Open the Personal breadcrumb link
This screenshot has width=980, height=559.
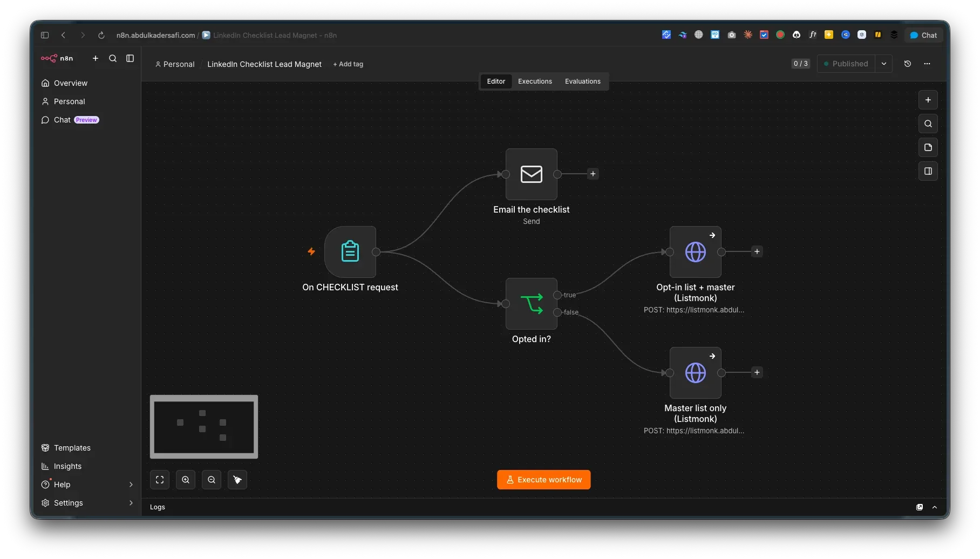(x=175, y=64)
